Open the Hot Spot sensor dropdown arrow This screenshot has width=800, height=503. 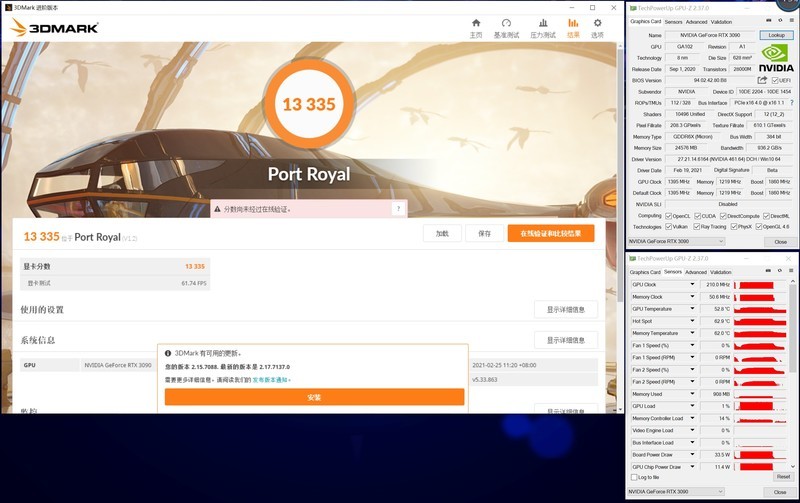(692, 321)
